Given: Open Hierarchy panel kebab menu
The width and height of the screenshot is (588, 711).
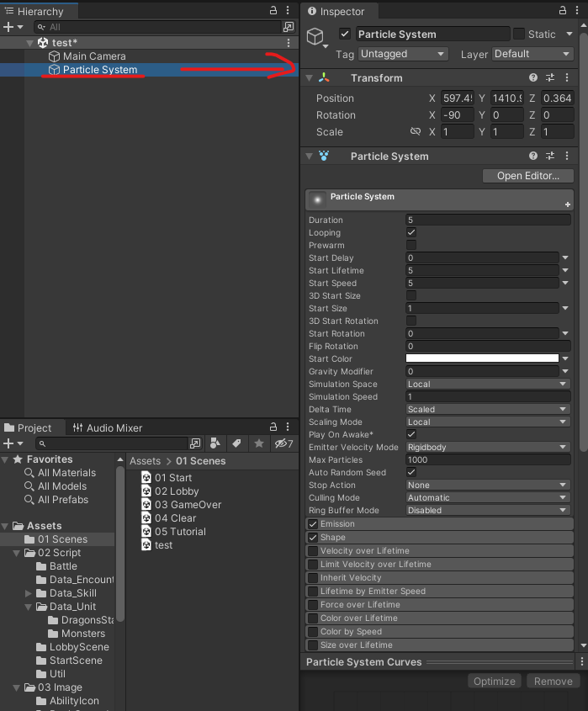Looking at the screenshot, I should 288,10.
